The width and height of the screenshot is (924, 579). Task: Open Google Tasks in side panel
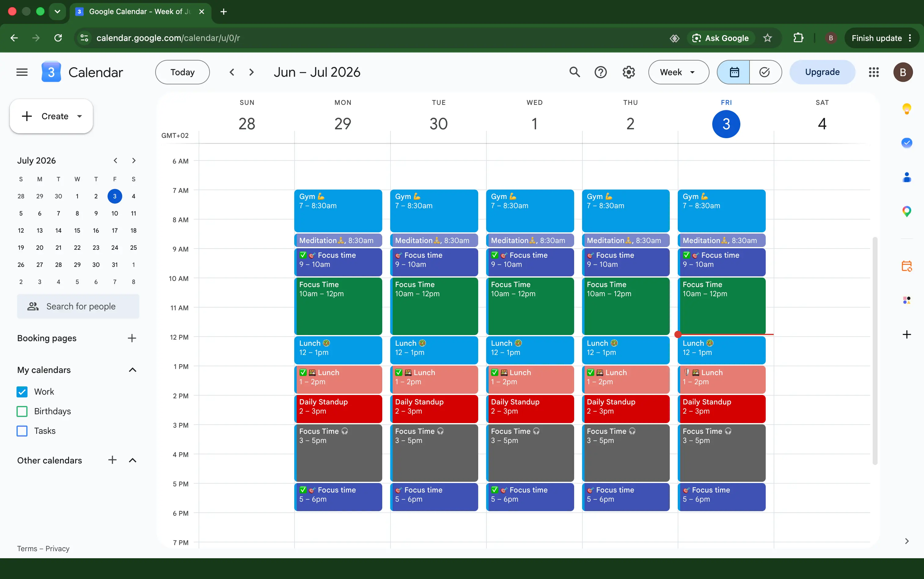(906, 143)
